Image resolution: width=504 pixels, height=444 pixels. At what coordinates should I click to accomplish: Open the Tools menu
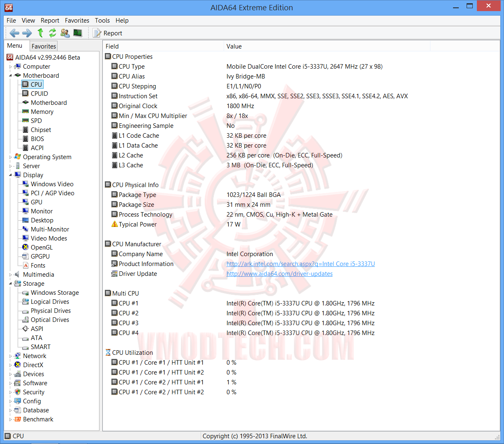tap(102, 21)
